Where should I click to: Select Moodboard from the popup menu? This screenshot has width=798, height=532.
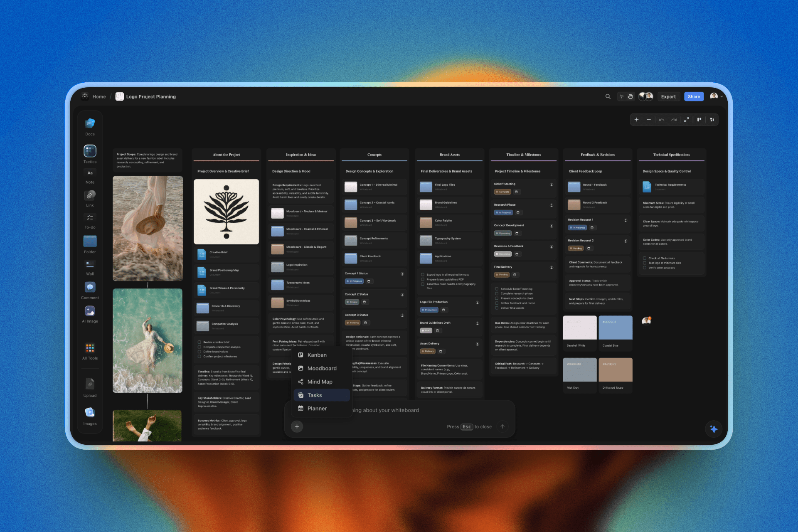(x=322, y=368)
